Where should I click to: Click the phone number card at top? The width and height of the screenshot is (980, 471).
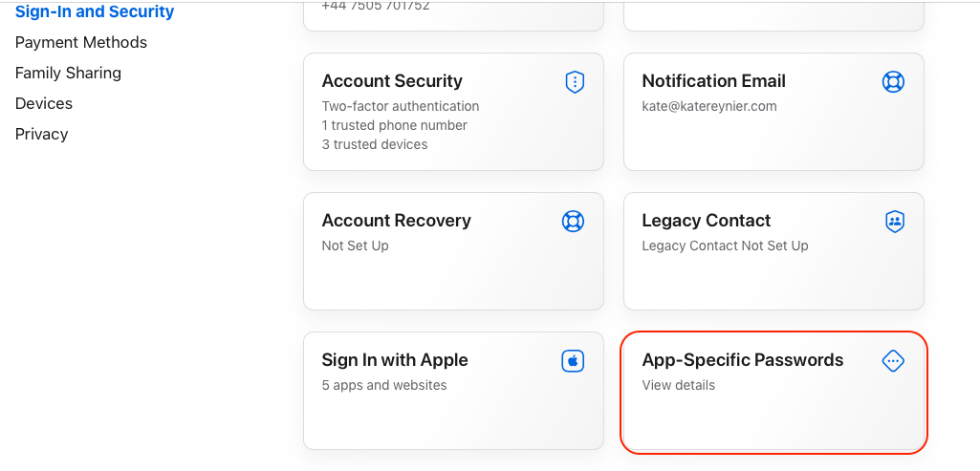point(454,15)
